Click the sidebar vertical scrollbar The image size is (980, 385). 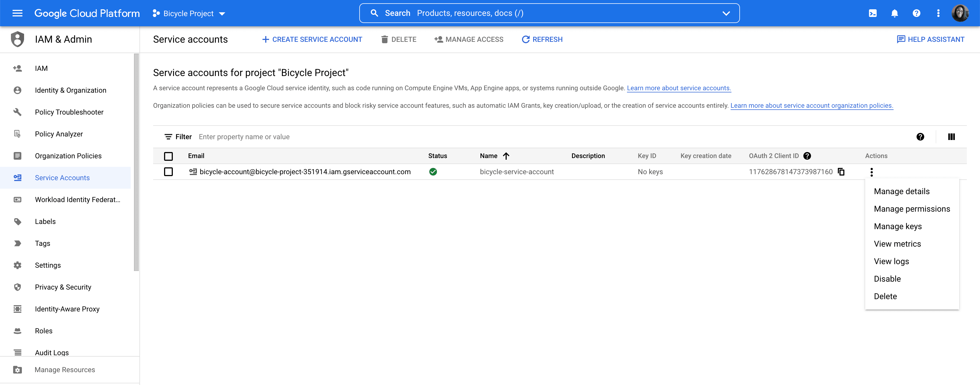[x=136, y=162]
